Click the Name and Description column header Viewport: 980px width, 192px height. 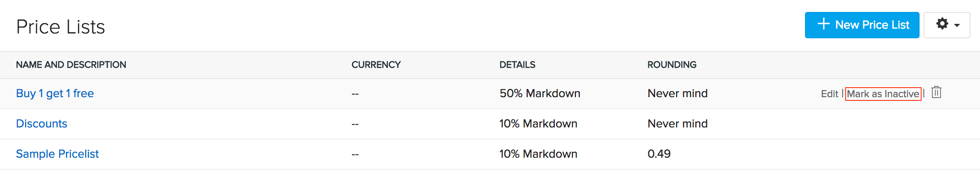[x=71, y=65]
